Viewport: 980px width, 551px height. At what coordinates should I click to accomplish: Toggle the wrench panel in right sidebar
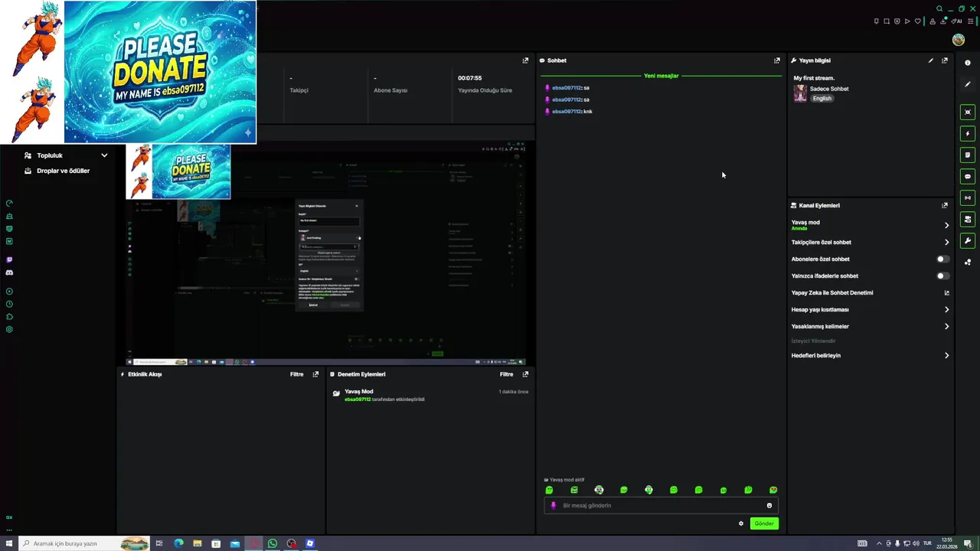click(x=968, y=241)
